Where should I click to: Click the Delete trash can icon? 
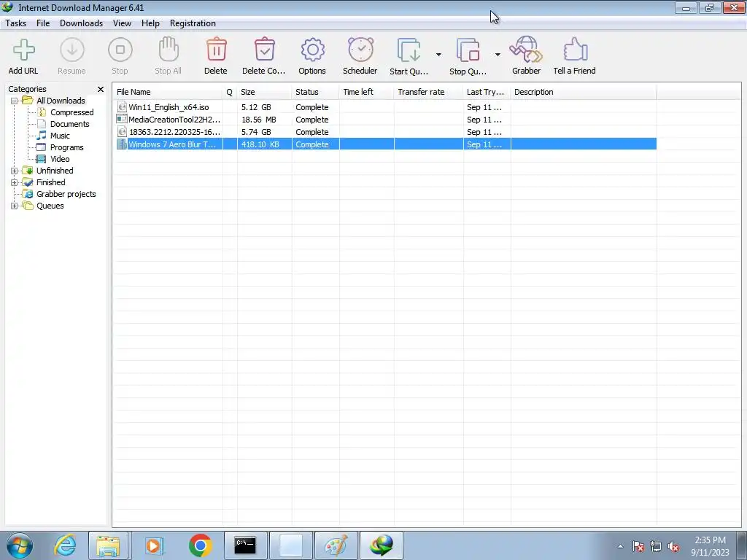tap(216, 50)
